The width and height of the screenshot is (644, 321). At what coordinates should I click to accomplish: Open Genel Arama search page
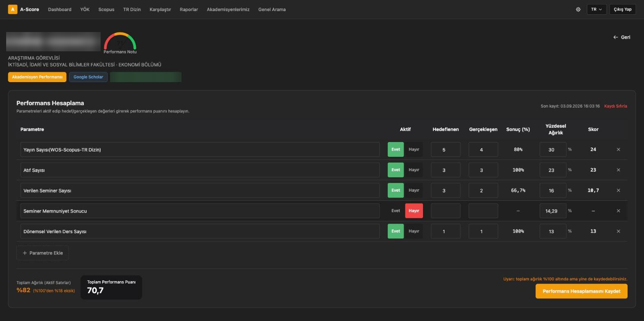pyautogui.click(x=272, y=9)
